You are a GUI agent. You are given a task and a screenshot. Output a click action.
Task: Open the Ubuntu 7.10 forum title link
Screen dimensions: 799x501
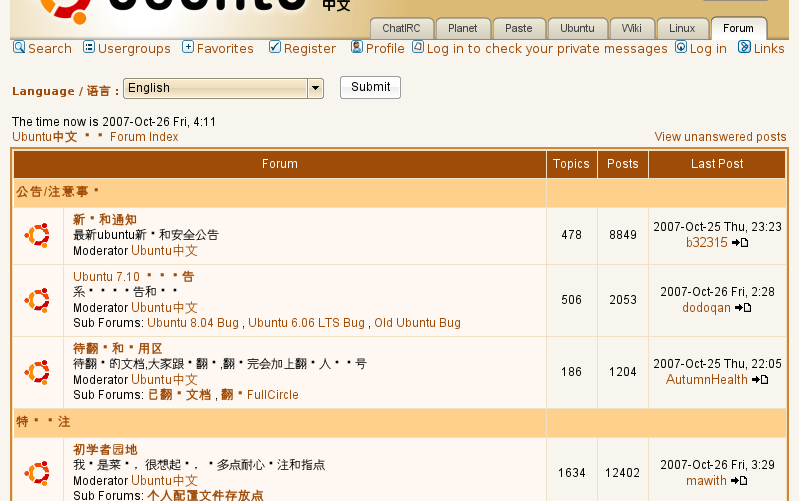(x=134, y=277)
